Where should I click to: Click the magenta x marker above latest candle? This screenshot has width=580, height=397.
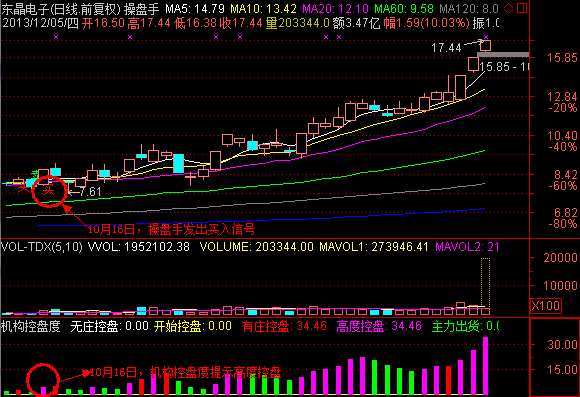point(486,37)
